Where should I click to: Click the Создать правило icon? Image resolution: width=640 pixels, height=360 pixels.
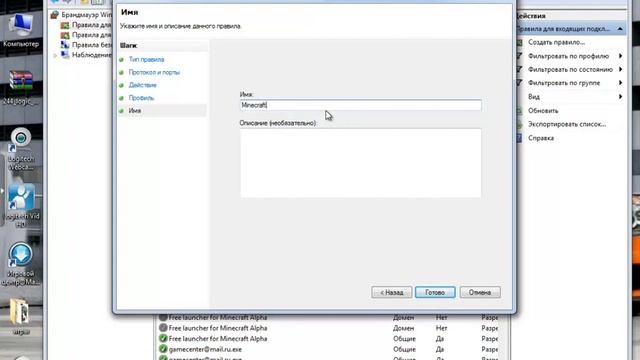pyautogui.click(x=520, y=42)
